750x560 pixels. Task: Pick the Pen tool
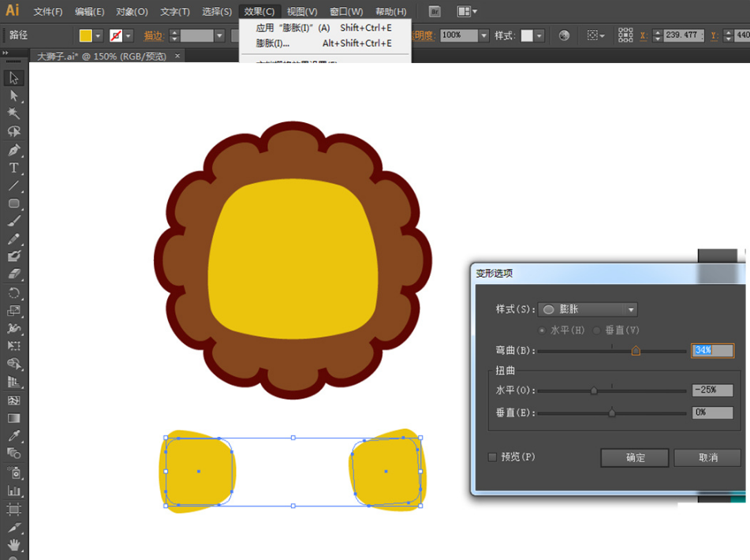tap(13, 150)
